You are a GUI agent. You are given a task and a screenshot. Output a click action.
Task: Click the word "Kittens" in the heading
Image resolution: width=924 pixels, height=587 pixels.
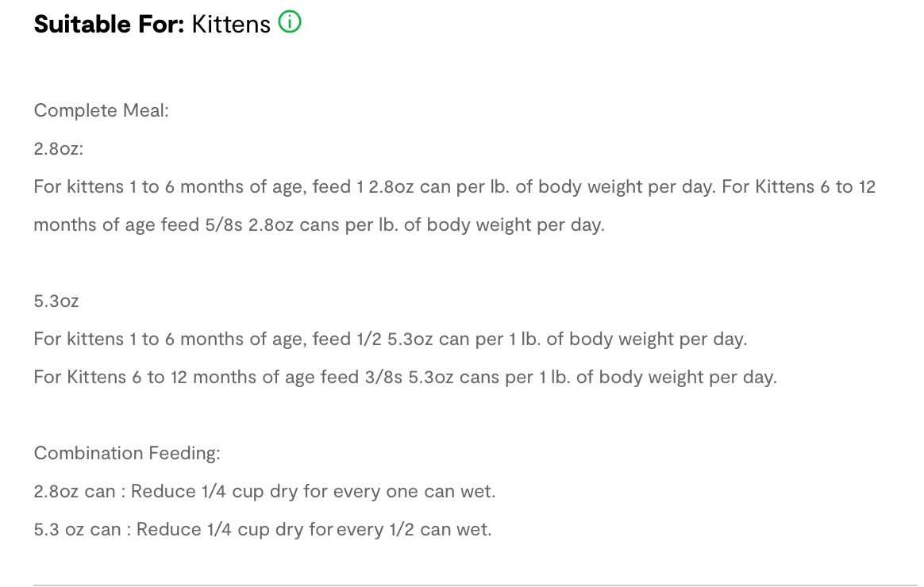pyautogui.click(x=231, y=25)
